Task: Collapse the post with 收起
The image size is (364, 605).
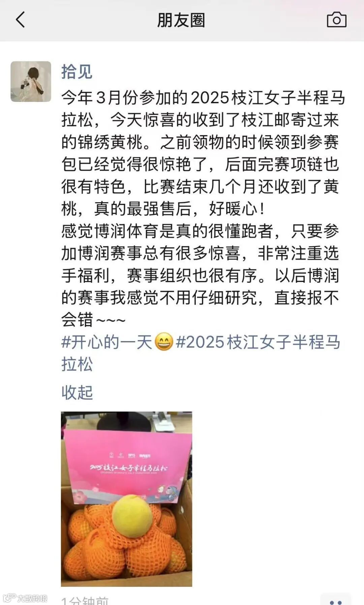Action: (77, 392)
